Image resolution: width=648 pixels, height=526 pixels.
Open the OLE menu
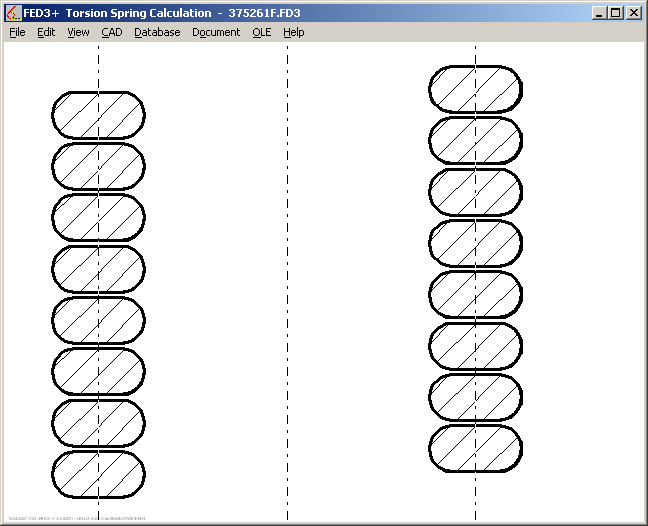(x=262, y=32)
